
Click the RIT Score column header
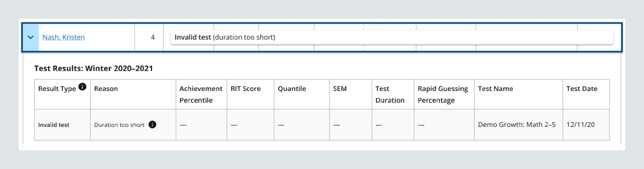(246, 89)
